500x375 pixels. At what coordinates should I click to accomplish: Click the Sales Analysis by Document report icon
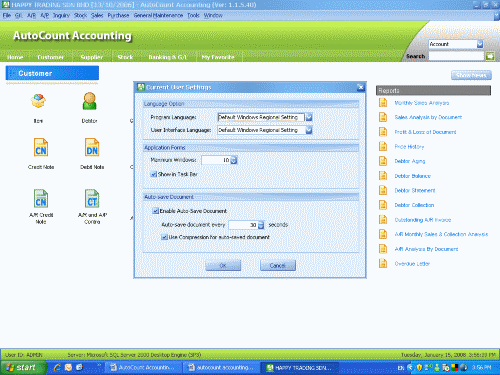pyautogui.click(x=383, y=117)
